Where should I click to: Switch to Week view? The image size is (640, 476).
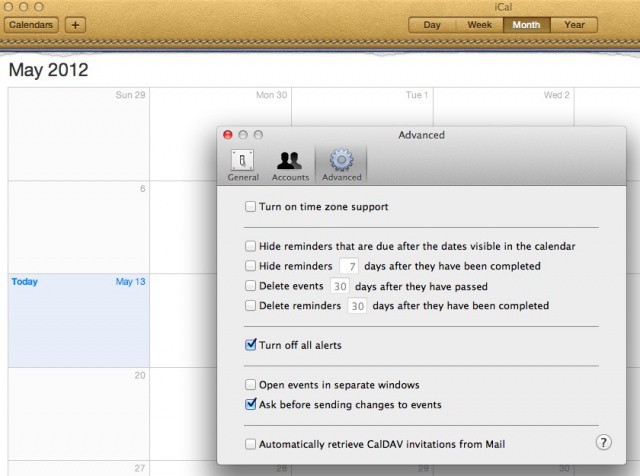click(x=479, y=25)
